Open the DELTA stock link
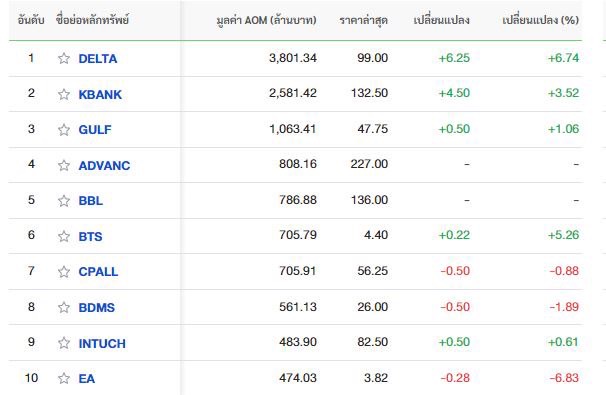This screenshot has height=395, width=606. click(x=98, y=59)
